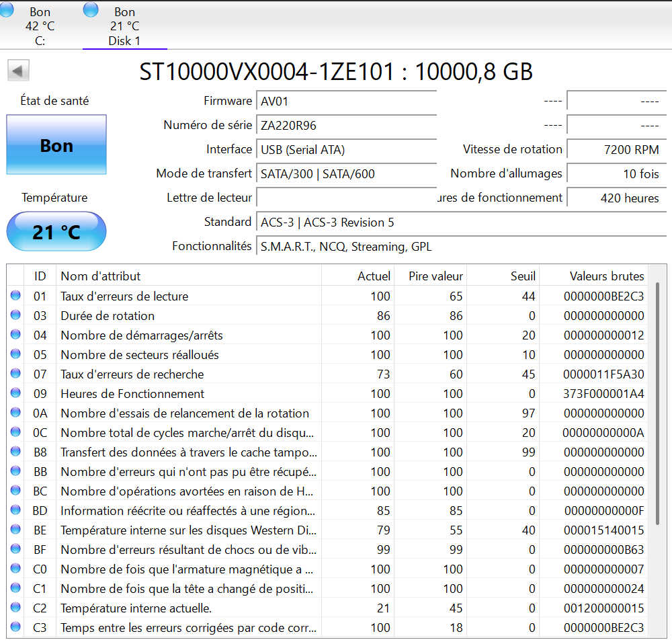Image resolution: width=672 pixels, height=644 pixels.
Task: Click status icon for attribute 05
Action: (15, 354)
